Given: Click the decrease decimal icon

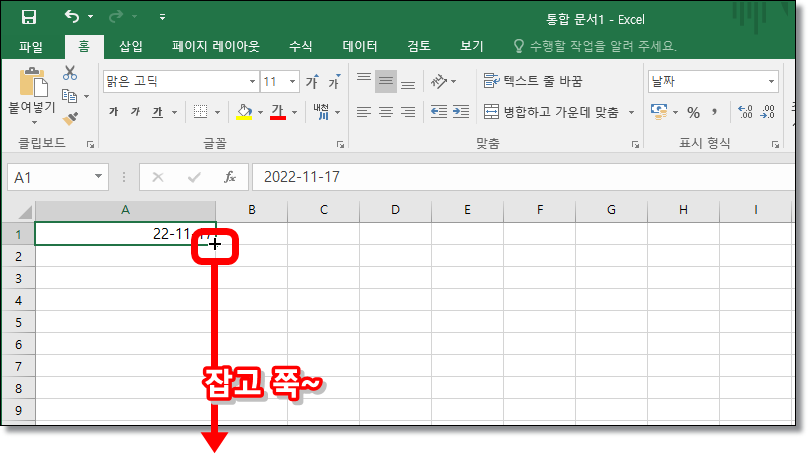Looking at the screenshot, I should [768, 111].
